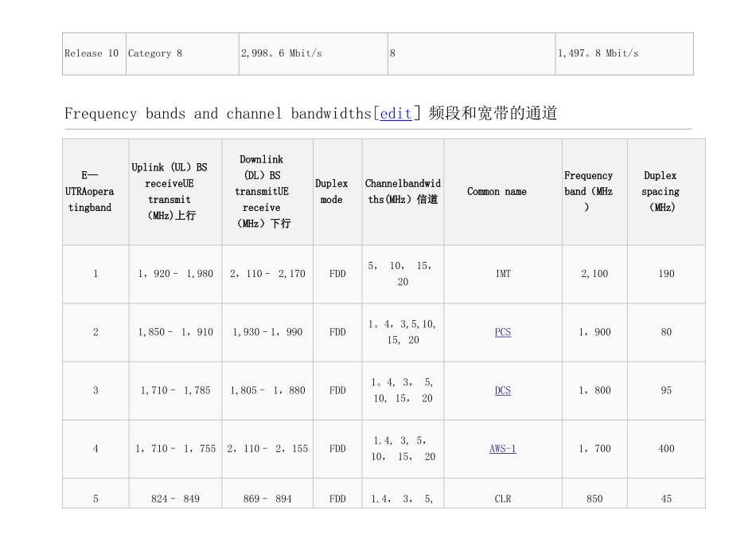Follow the AWS-1 link in the table
The image size is (756, 535).
(503, 448)
